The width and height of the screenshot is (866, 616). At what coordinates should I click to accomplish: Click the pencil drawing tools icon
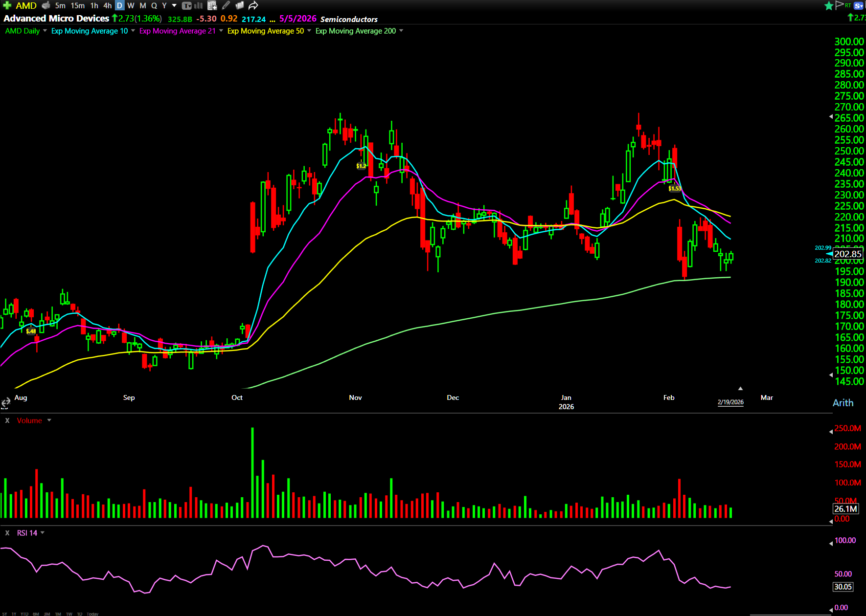[x=226, y=5]
